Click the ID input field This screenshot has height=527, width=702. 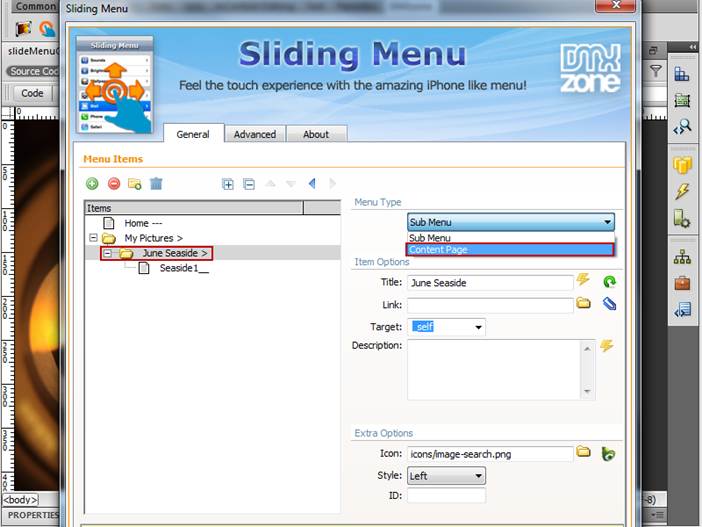coord(446,496)
